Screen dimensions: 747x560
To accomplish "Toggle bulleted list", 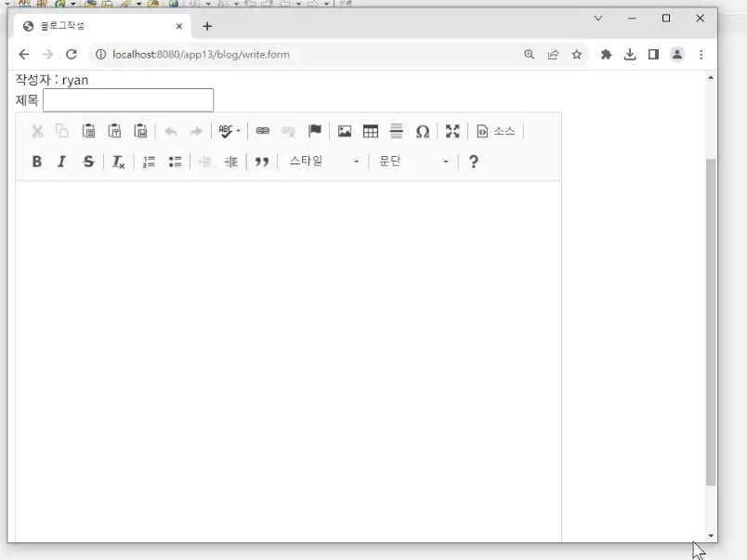I will click(176, 162).
